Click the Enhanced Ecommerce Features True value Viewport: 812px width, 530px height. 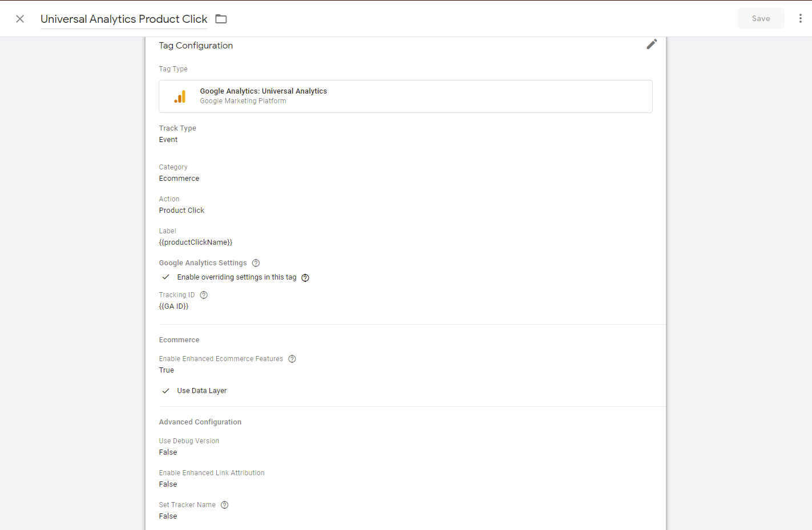(x=167, y=370)
